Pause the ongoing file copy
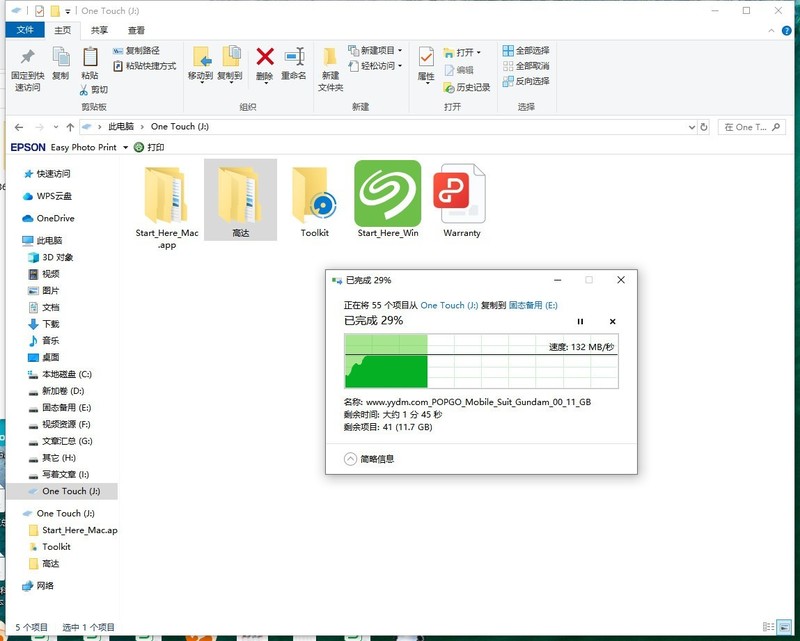The image size is (800, 641). point(580,322)
